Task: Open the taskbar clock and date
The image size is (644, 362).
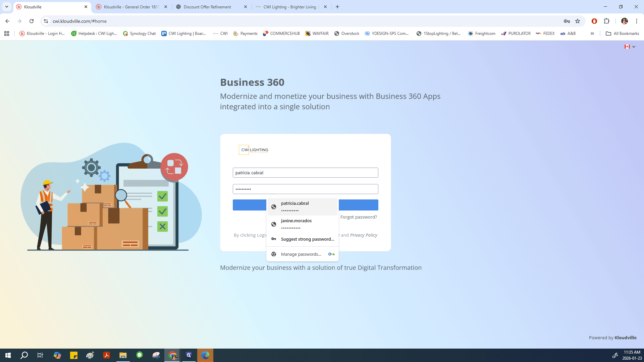Action: click(632, 355)
